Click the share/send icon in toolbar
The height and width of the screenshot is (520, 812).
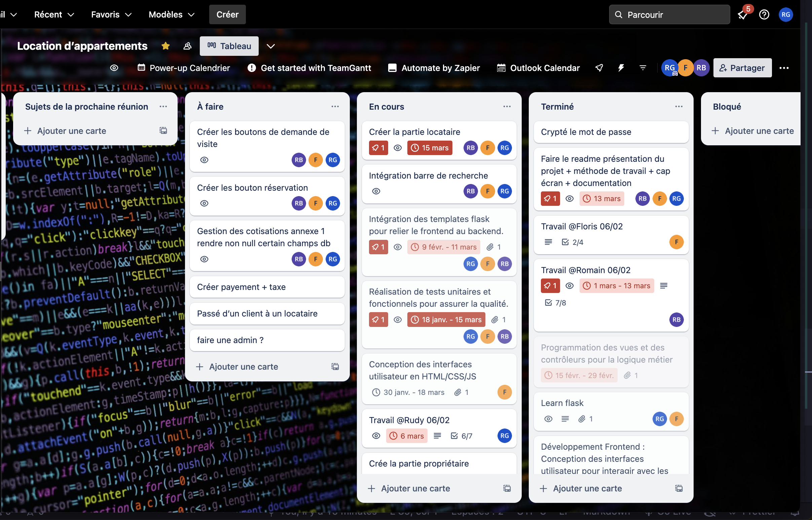(599, 68)
